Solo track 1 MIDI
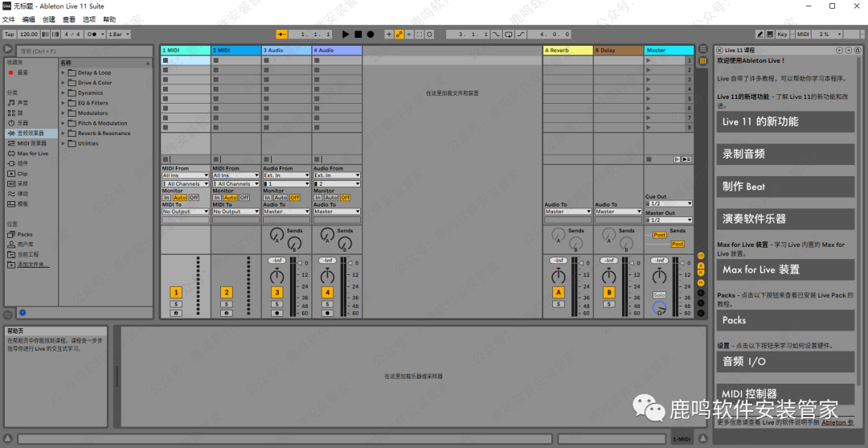Viewport: 868px width, 448px height. pyautogui.click(x=176, y=304)
